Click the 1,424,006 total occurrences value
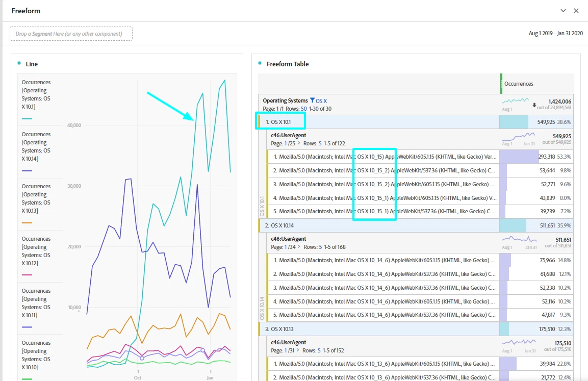Viewport: 588px width, 381px height. point(559,101)
